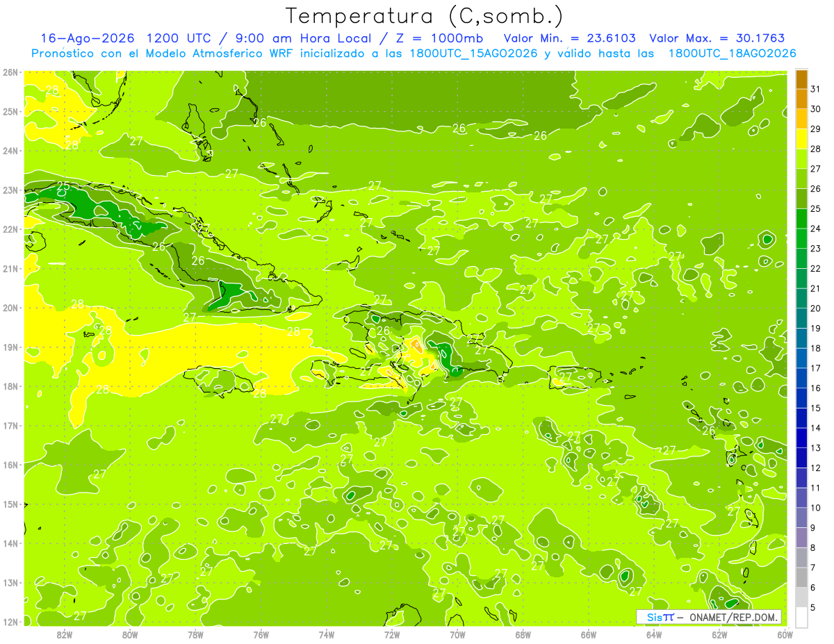Click the '22N' latitude axis label
The width and height of the screenshot is (834, 644).
pos(10,229)
